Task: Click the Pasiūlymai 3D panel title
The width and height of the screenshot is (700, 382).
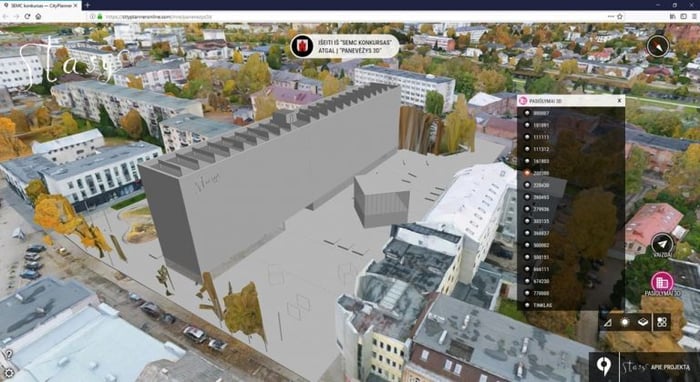Action: pyautogui.click(x=545, y=101)
